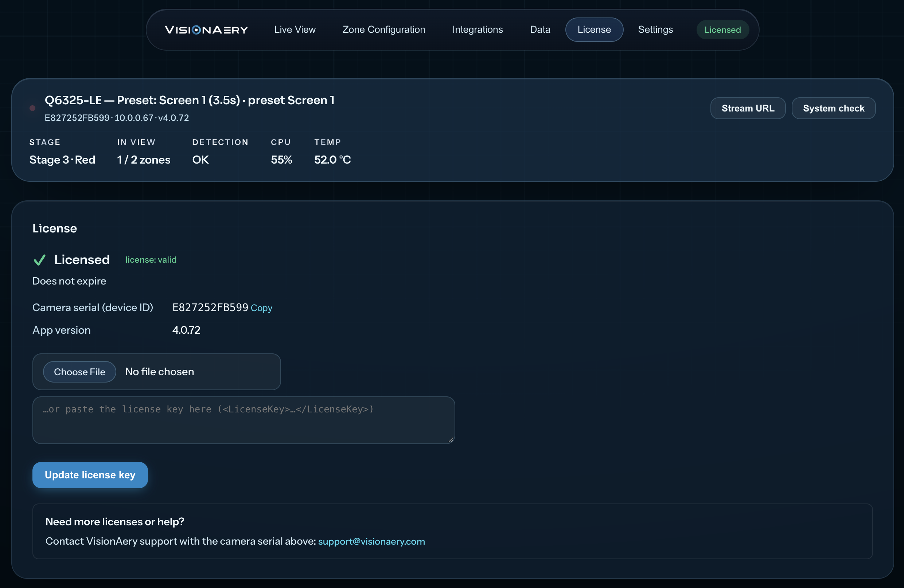The width and height of the screenshot is (904, 588).
Task: Open the Settings tab
Action: coord(655,30)
